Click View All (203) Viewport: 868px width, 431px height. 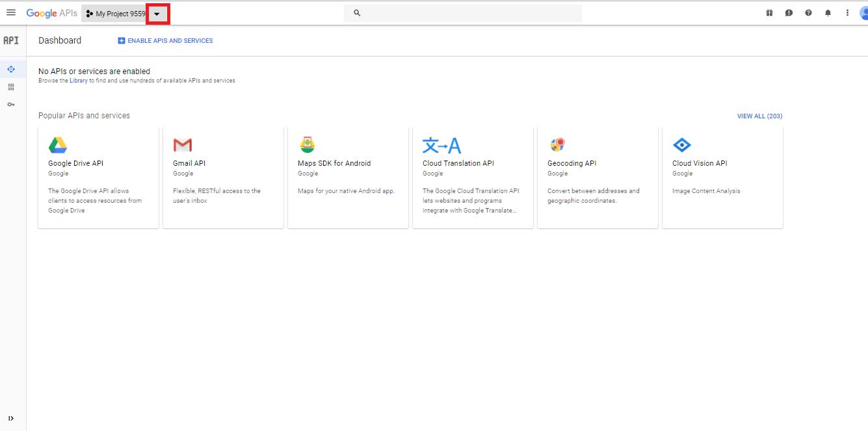(759, 116)
